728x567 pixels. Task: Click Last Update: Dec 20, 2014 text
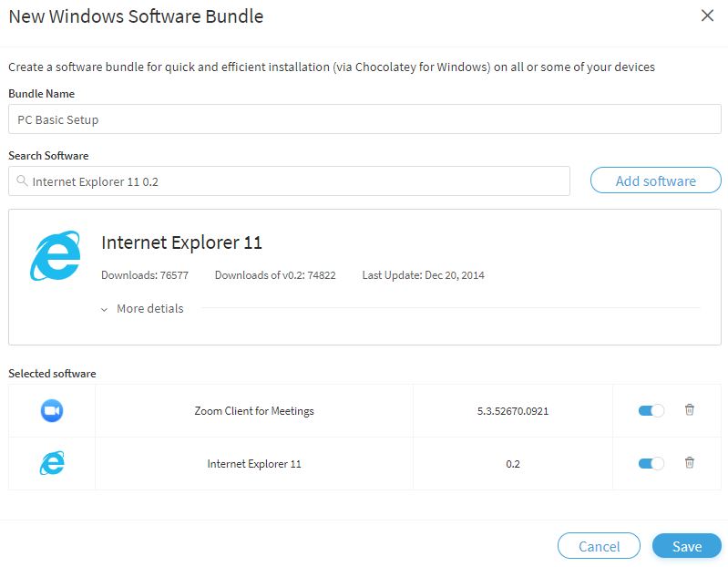point(423,275)
